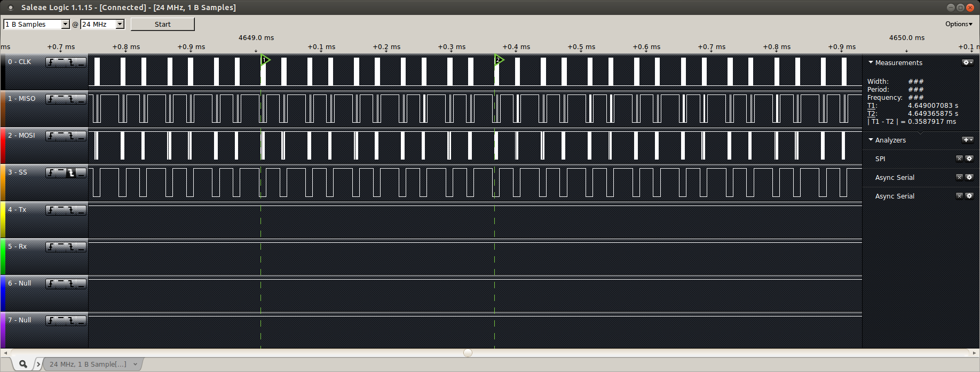Screen dimensions: 980x372
Task: Remove the second Async Serial analyzer
Action: click(x=959, y=196)
